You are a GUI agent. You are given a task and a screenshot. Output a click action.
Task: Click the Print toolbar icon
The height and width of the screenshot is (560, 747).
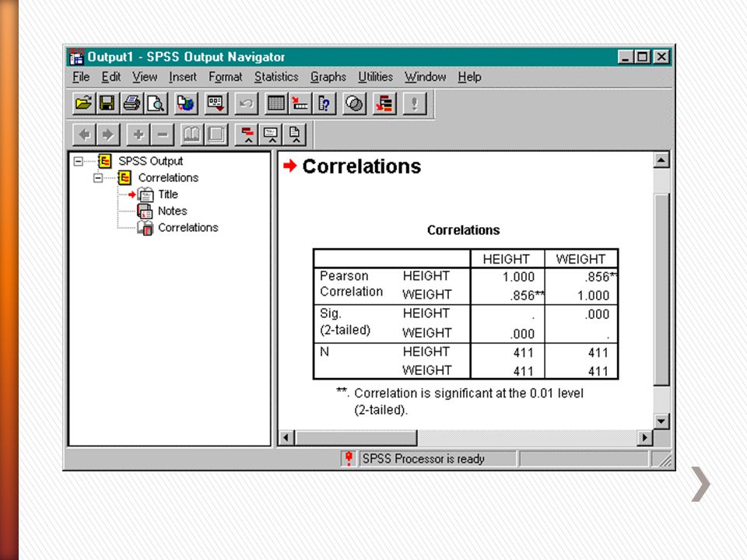132,103
